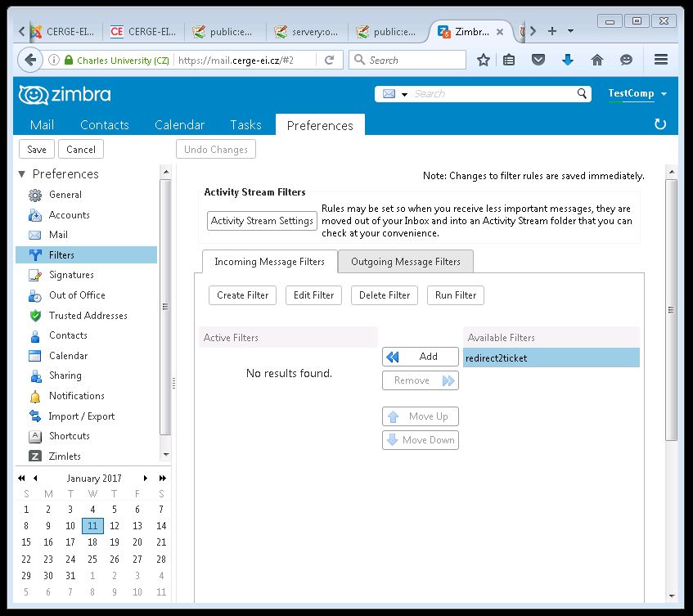Open Notifications bell icon
The image size is (693, 616).
point(35,397)
